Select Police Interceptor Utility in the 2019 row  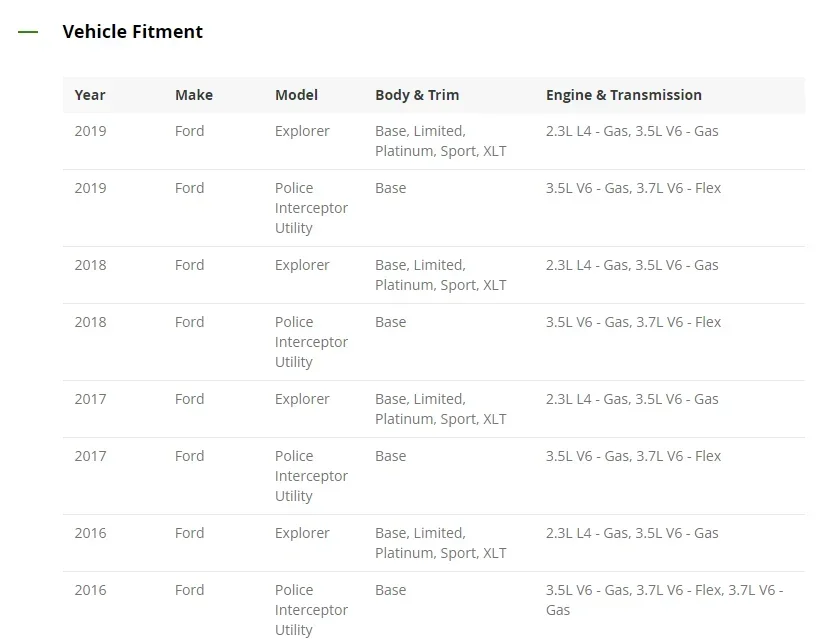click(311, 208)
